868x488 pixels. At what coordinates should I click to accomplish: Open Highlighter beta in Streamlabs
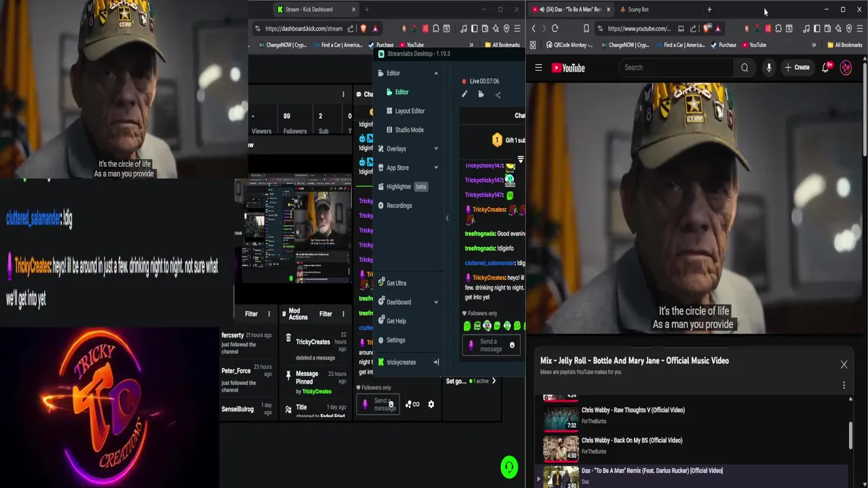point(401,186)
